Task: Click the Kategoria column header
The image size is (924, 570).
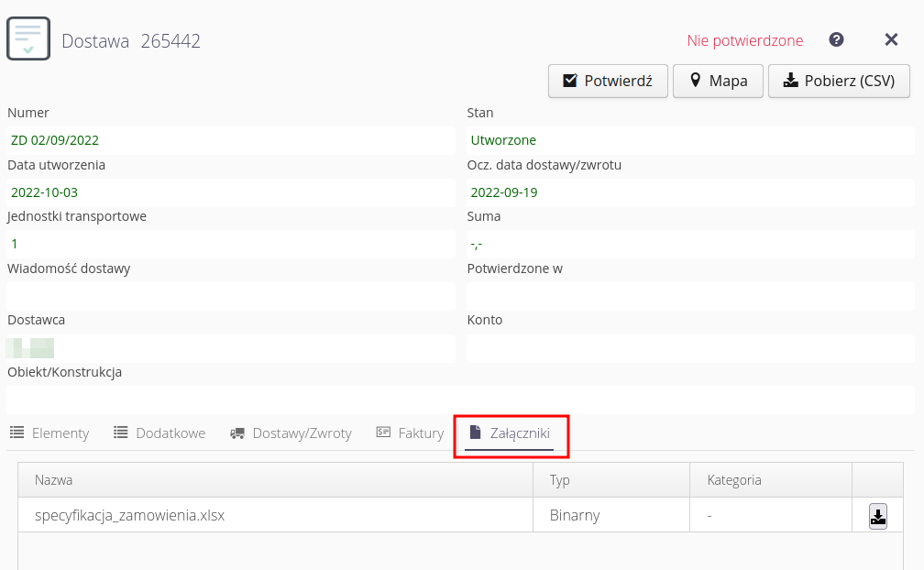Action: coord(733,480)
